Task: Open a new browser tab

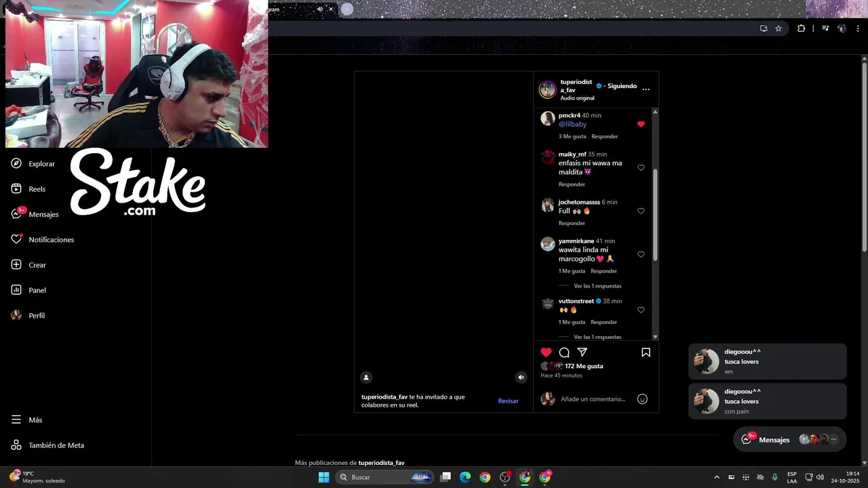Action: click(x=347, y=9)
